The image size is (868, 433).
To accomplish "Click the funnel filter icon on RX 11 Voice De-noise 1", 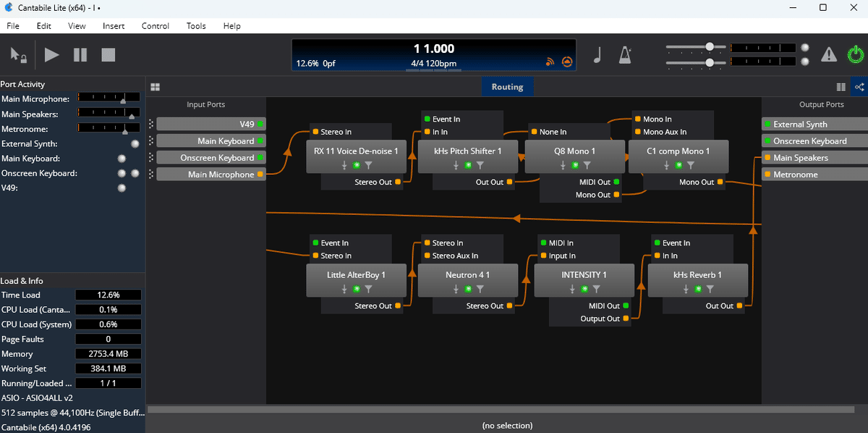I will (x=368, y=166).
